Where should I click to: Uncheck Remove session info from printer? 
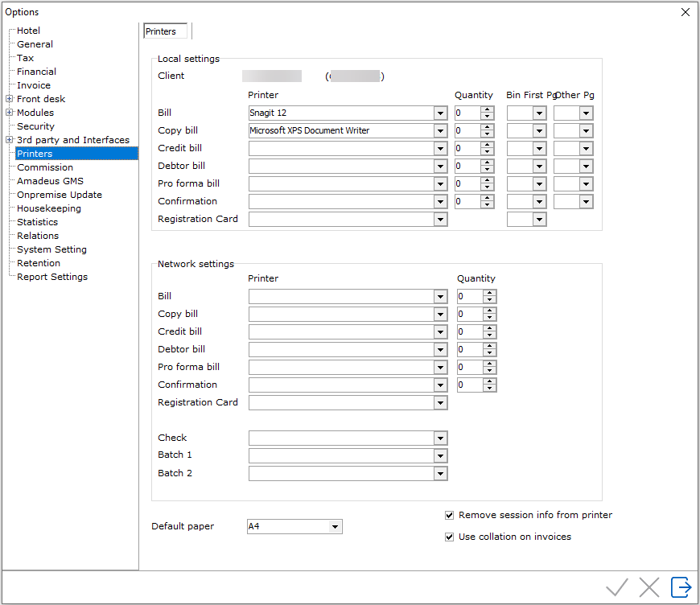tap(450, 516)
